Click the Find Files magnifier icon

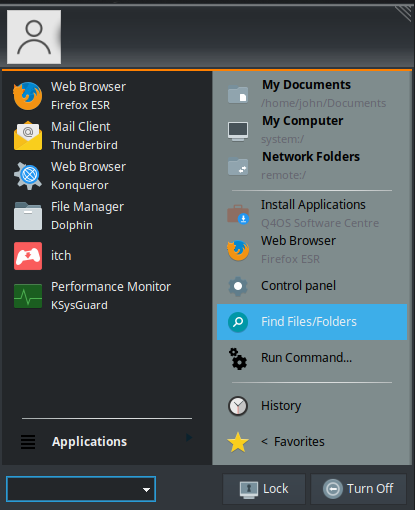238,322
